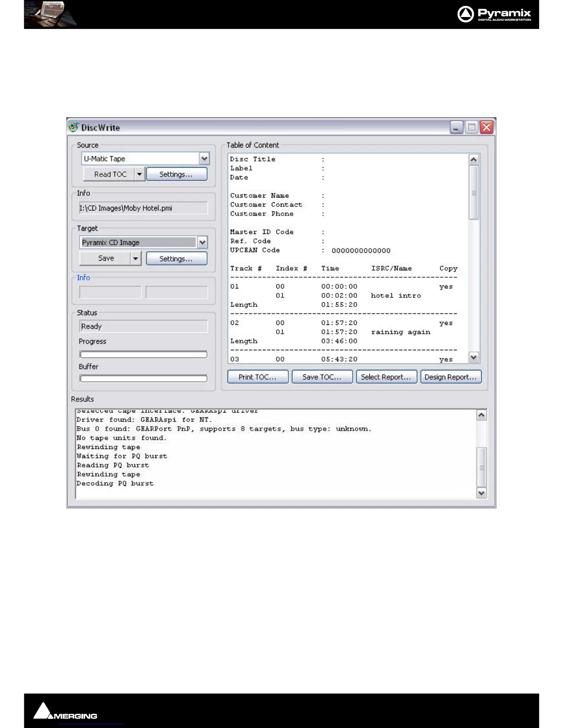The height and width of the screenshot is (728, 563).
Task: Expand the Save split arrow
Action: 135,258
